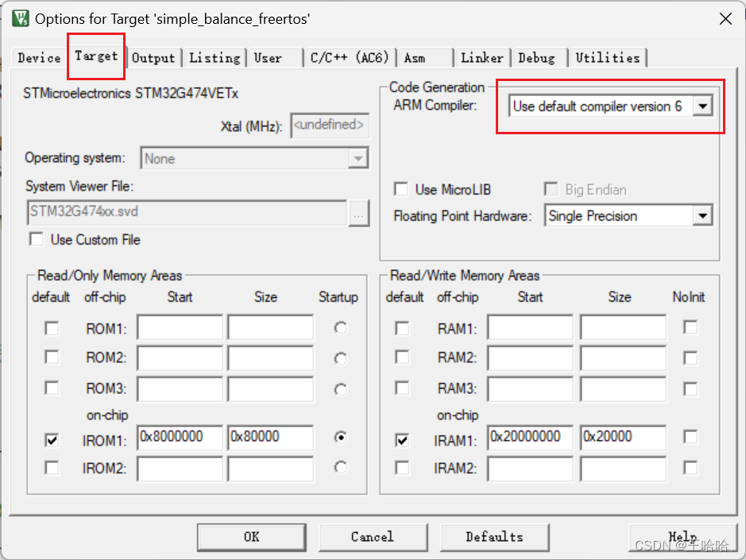
Task: Uncheck the IROM1 default checkbox
Action: (52, 440)
